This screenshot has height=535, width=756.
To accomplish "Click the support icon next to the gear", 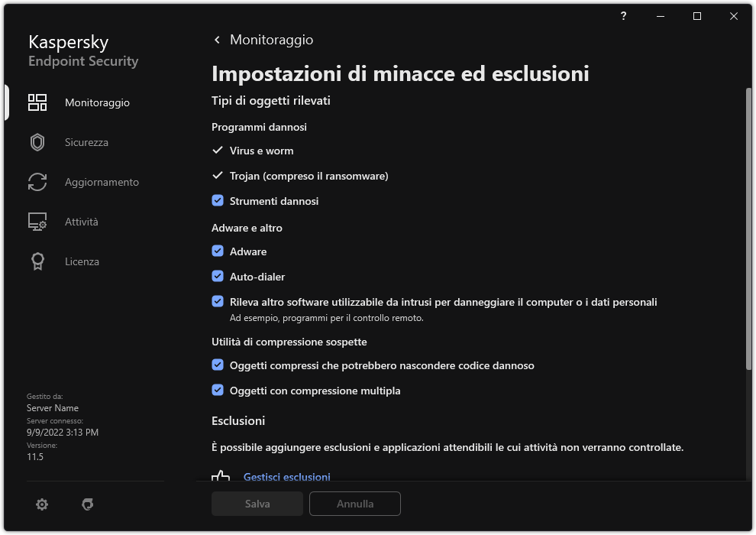I will [x=88, y=504].
